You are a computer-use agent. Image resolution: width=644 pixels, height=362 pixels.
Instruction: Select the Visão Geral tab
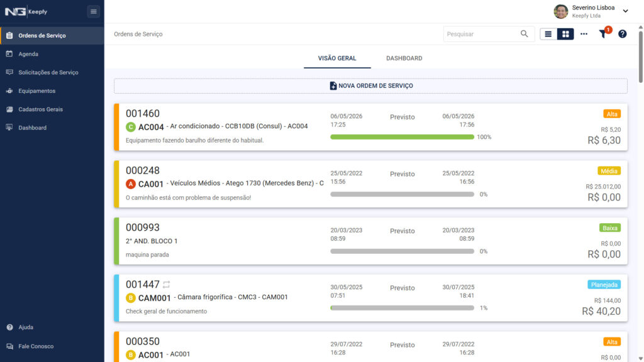coord(337,58)
